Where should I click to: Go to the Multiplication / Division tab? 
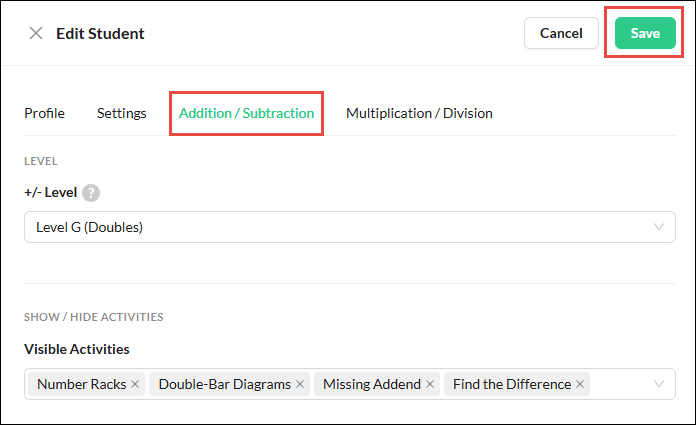(x=419, y=113)
